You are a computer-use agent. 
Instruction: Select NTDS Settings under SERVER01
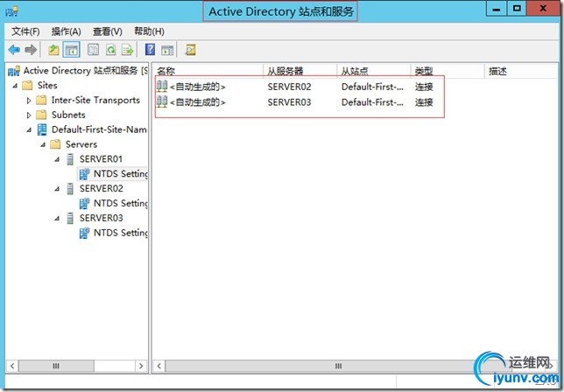point(120,173)
